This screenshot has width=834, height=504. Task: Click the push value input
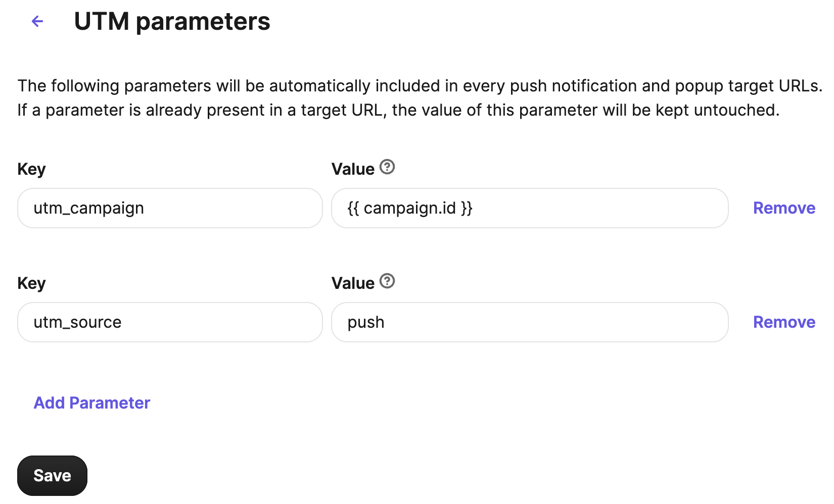click(x=529, y=322)
